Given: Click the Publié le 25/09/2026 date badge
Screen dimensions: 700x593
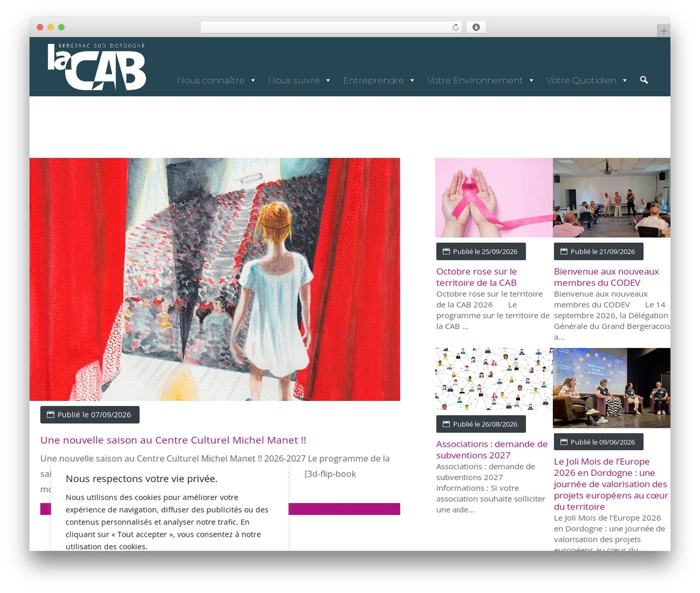Looking at the screenshot, I should pyautogui.click(x=481, y=252).
